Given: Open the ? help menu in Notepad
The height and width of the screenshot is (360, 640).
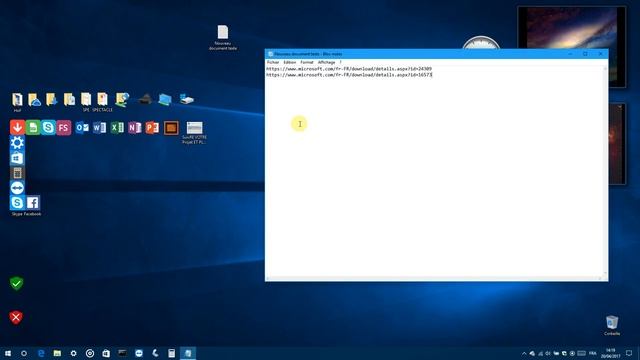Looking at the screenshot, I should tap(340, 62).
